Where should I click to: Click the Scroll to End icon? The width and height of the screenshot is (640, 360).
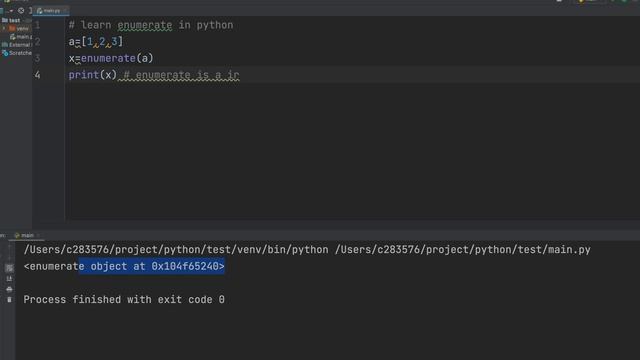tap(9, 279)
